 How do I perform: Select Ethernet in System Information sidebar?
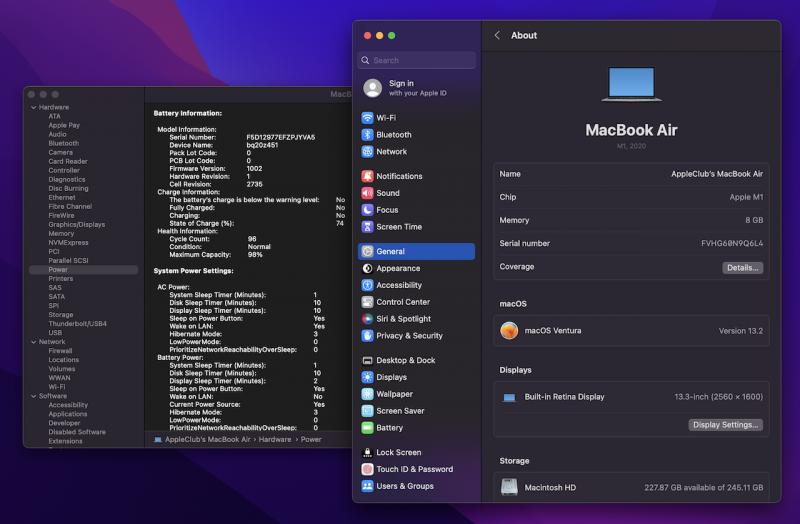coord(62,197)
